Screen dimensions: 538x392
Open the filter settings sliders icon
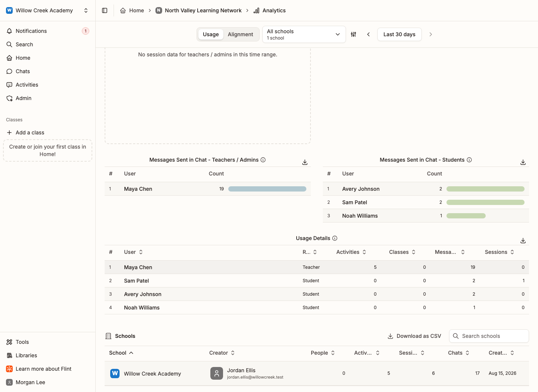point(353,34)
